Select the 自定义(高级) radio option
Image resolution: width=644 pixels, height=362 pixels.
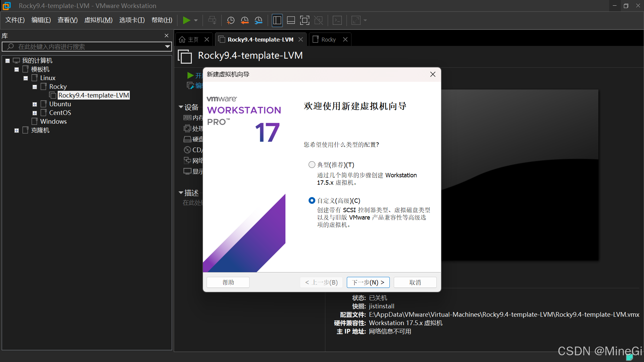point(312,200)
